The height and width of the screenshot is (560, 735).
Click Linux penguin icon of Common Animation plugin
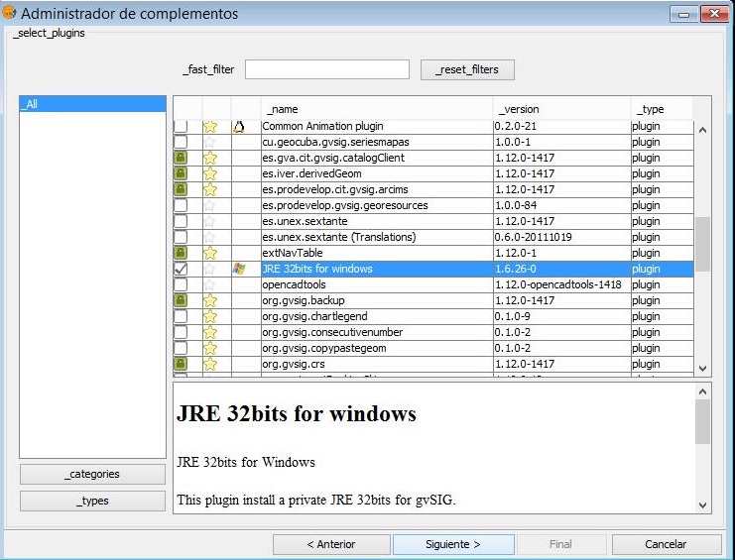point(239,127)
